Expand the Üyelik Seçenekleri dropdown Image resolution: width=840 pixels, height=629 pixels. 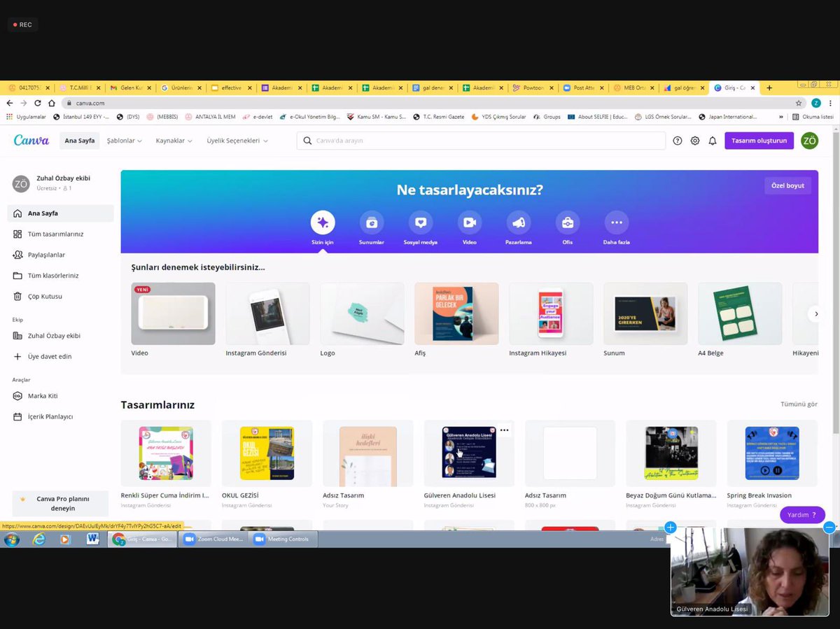[237, 141]
